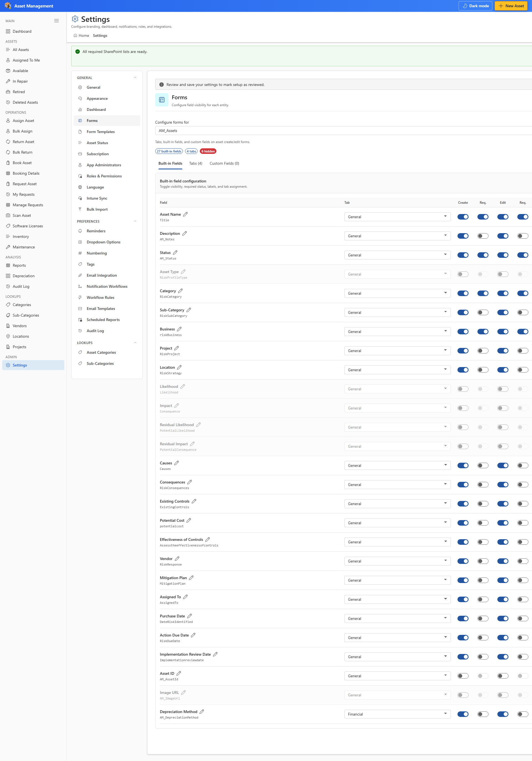Viewport: 532px width, 761px height.
Task: Toggle create-required switch for Business
Action: pyautogui.click(x=483, y=332)
